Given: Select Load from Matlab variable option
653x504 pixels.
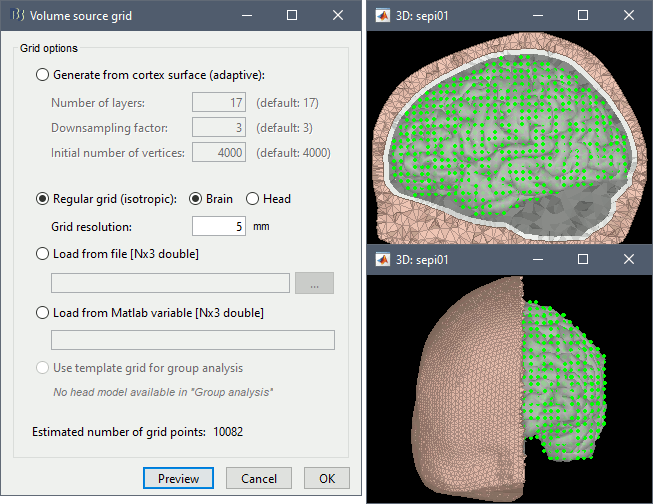Looking at the screenshot, I should (42, 313).
